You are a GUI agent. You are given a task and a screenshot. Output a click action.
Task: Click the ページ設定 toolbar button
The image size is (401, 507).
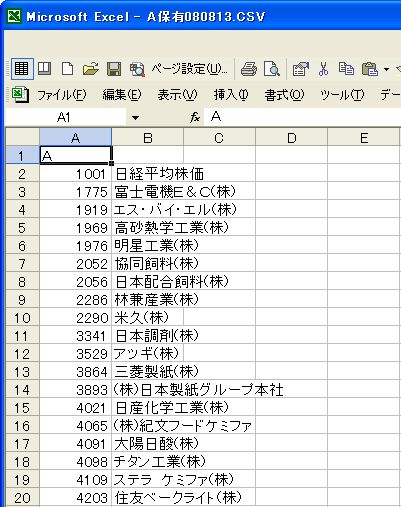point(189,69)
